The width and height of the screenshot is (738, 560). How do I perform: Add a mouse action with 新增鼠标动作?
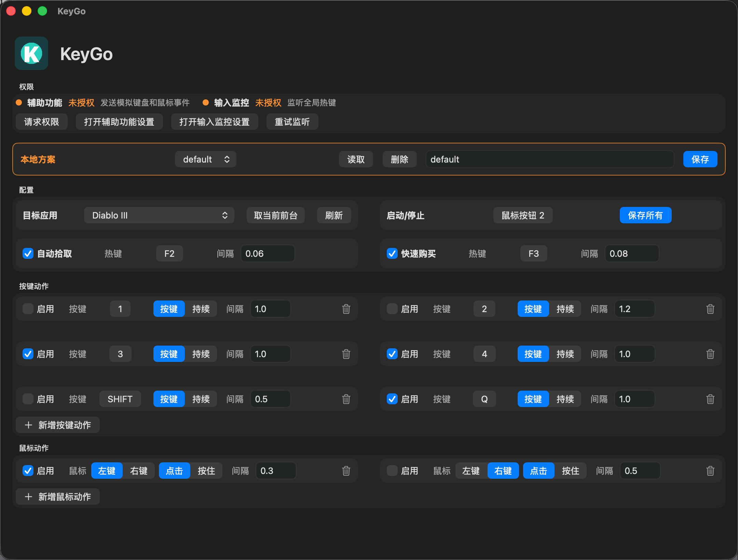(58, 497)
